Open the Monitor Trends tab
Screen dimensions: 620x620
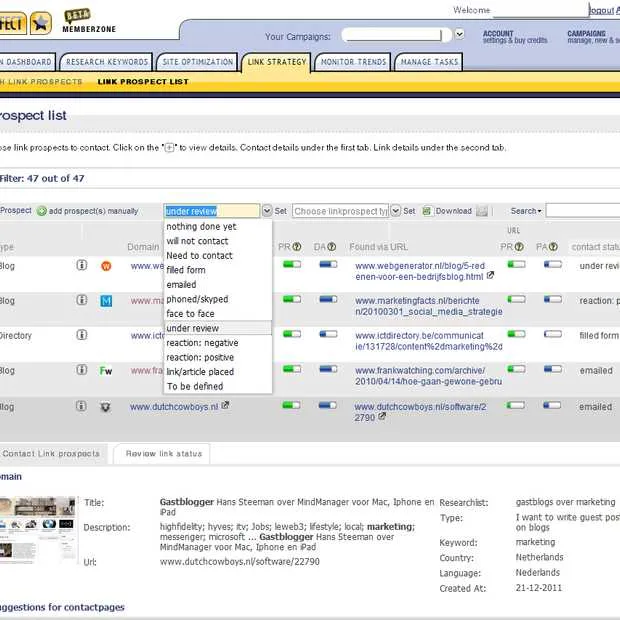pos(353,62)
